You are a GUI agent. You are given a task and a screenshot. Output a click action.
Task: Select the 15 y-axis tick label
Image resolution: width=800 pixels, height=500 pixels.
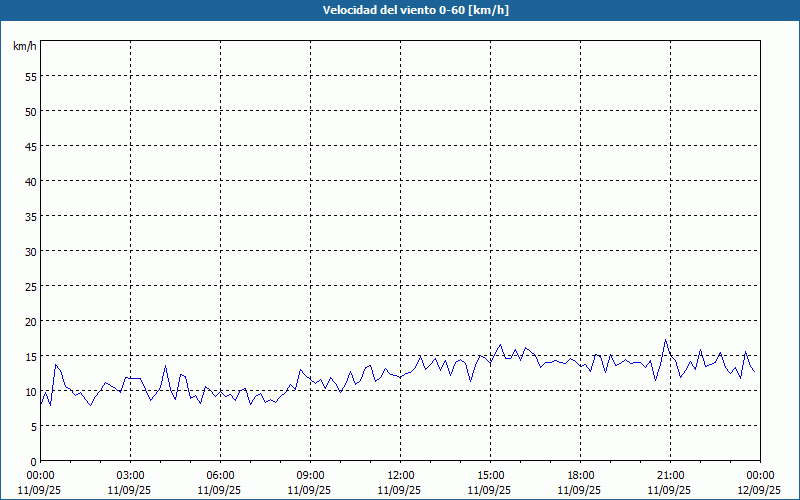[x=30, y=356]
